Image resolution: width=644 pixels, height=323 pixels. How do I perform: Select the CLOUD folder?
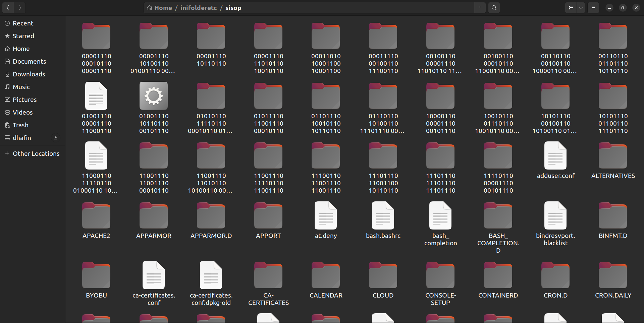383,280
